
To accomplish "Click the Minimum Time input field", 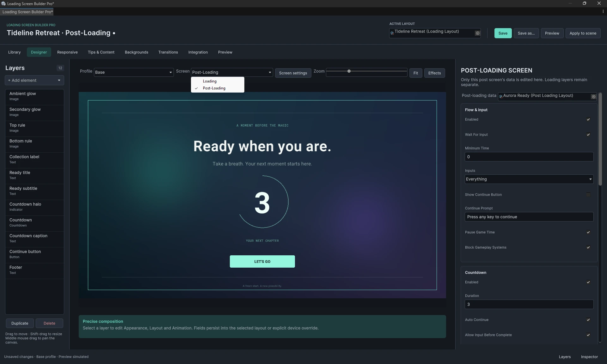I will pyautogui.click(x=529, y=157).
